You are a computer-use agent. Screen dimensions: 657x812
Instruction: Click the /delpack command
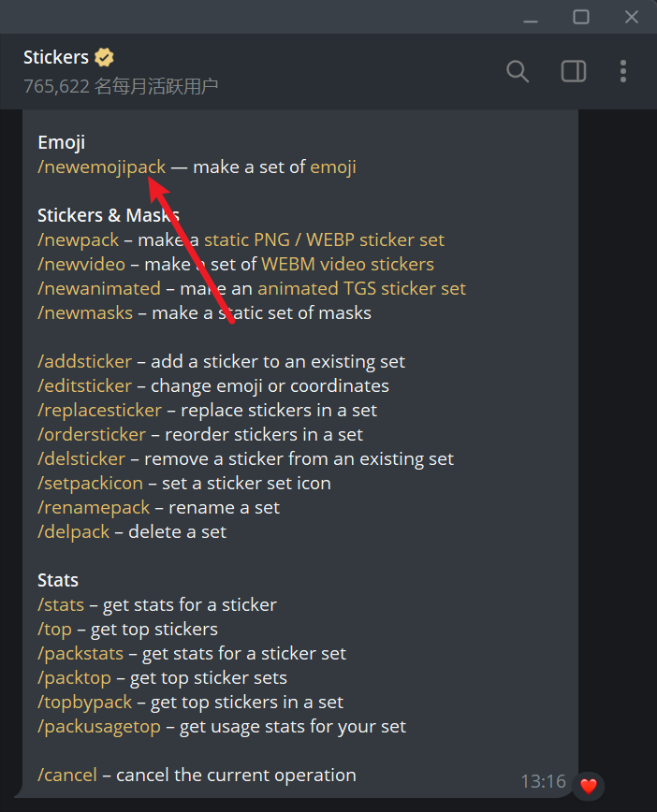73,532
